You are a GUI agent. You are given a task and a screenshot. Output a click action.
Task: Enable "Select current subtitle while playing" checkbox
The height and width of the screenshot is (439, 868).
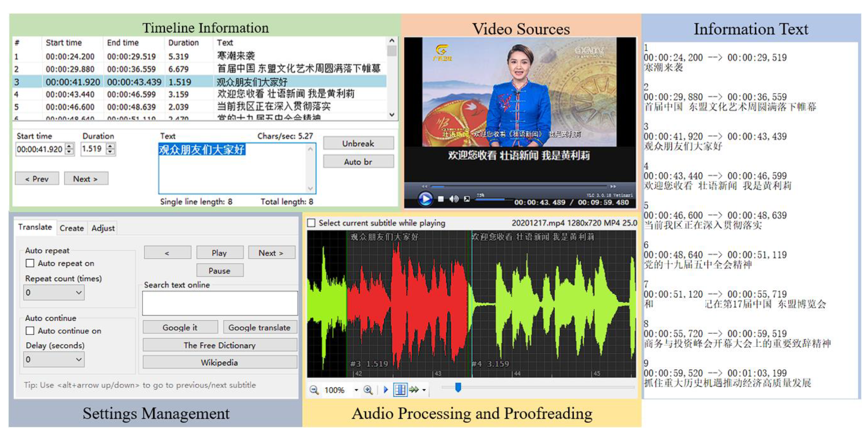312,223
